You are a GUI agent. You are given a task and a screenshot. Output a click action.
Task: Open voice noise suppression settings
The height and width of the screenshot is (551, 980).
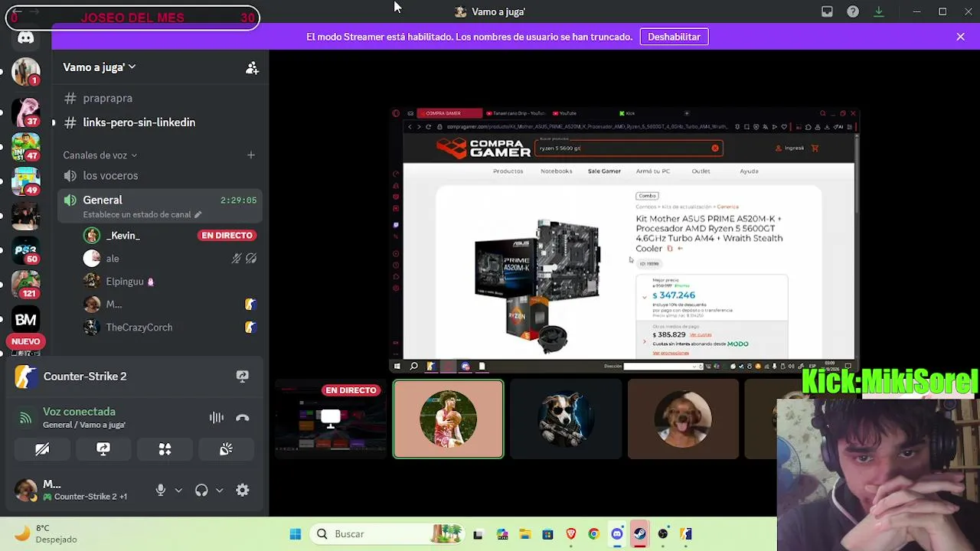tap(217, 418)
